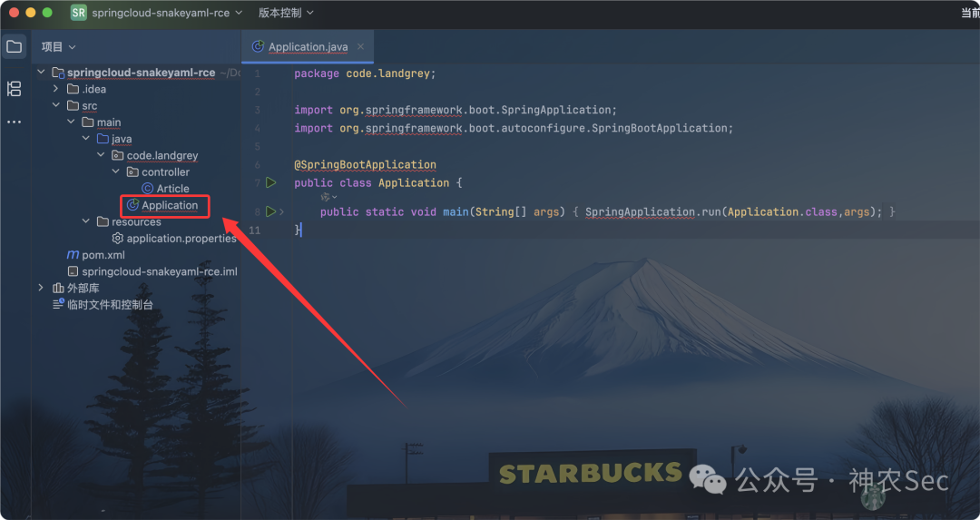This screenshot has width=980, height=520.
Task: Open the springcloud-snakeyaml-rce project dropdown
Action: (x=167, y=13)
